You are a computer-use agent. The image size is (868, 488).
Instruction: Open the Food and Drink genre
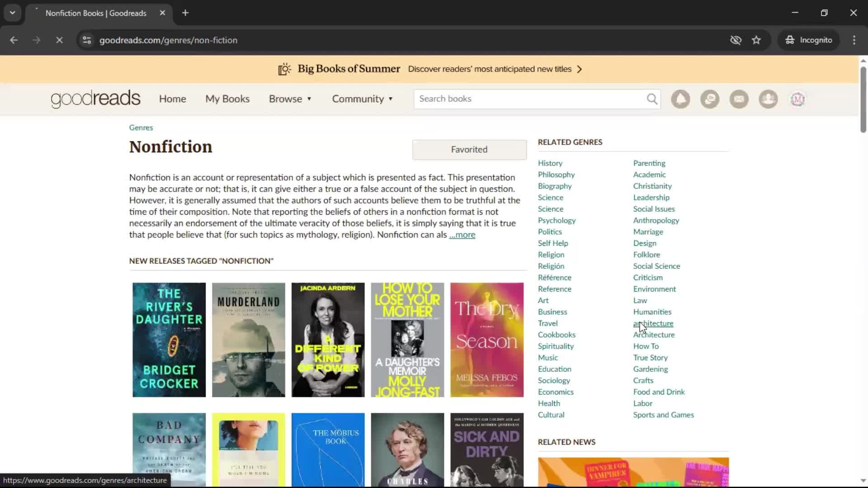659,392
